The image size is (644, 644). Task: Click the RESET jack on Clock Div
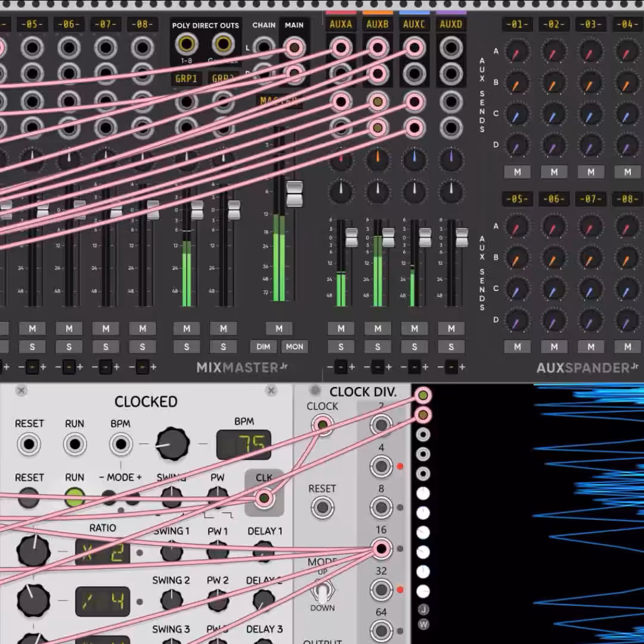(x=323, y=507)
